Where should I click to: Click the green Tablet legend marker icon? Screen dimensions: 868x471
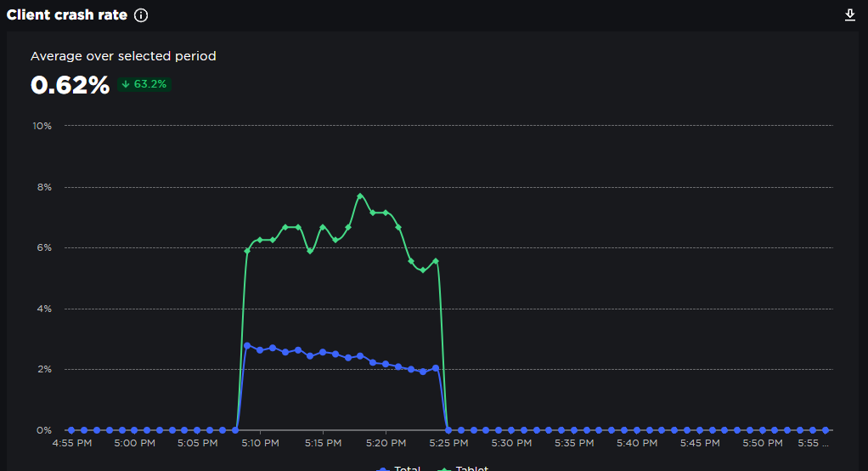(x=445, y=468)
